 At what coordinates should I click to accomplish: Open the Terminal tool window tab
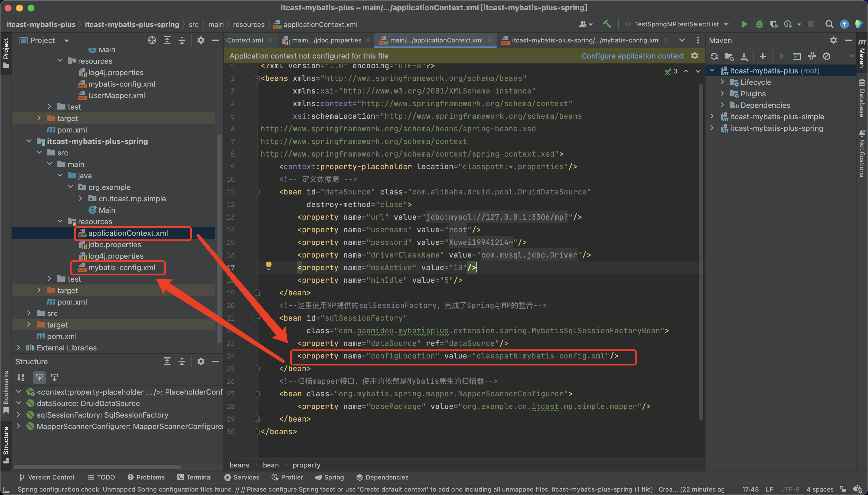pyautogui.click(x=195, y=477)
